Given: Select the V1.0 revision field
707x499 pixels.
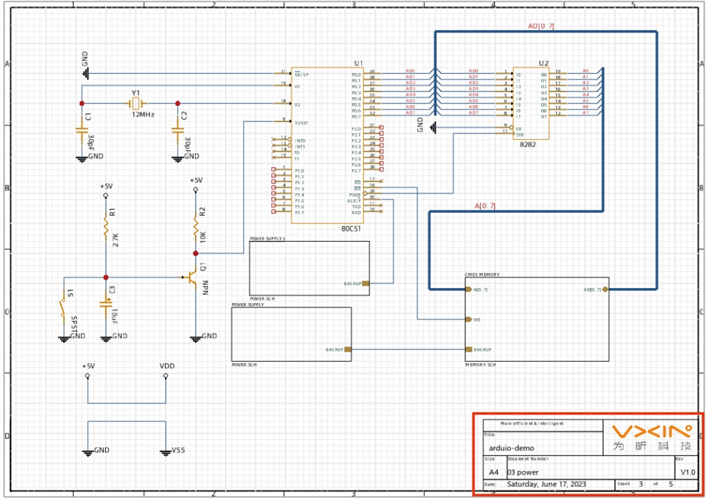Looking at the screenshot, I should [687, 471].
